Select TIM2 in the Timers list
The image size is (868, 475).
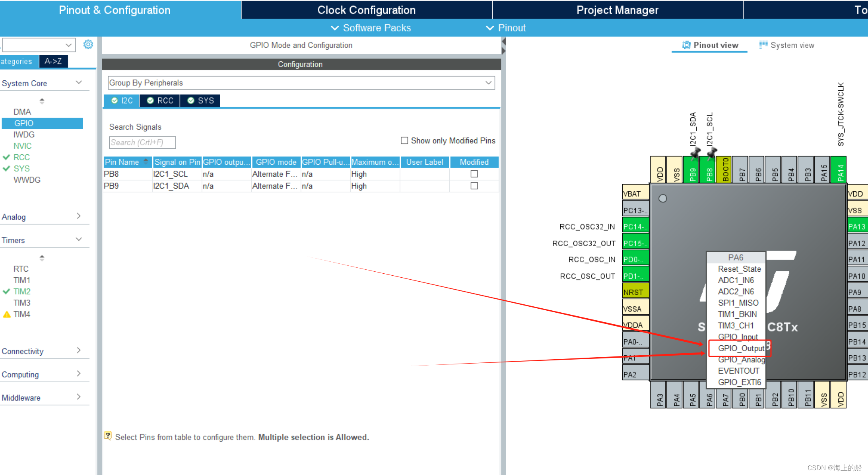22,292
